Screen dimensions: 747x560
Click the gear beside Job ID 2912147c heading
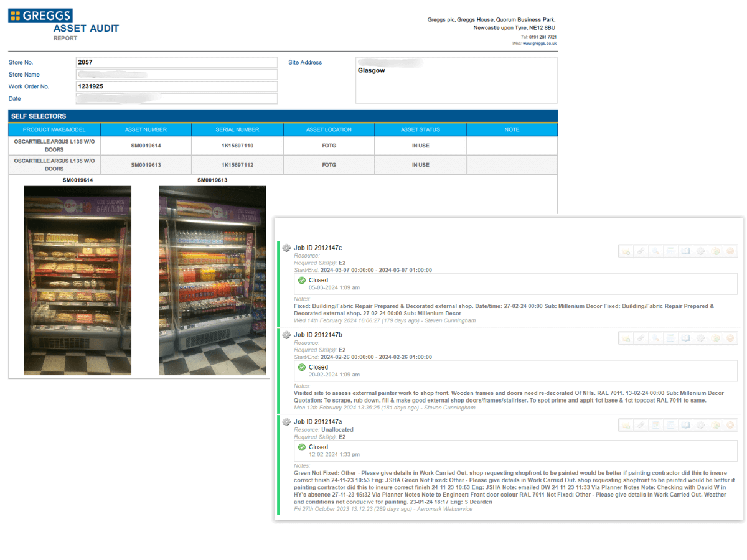tap(286, 248)
